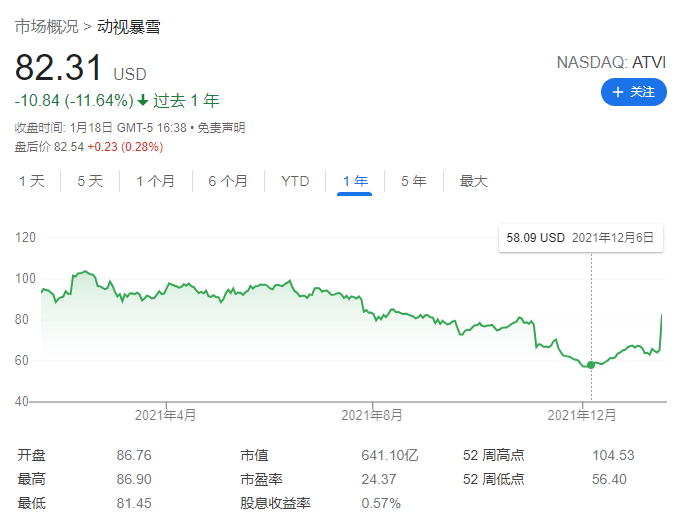Show the 5 年 chart range

pos(413,182)
